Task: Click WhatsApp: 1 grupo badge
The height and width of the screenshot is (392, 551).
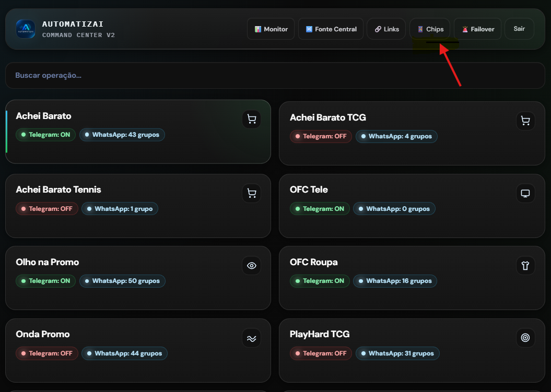Action: point(120,209)
